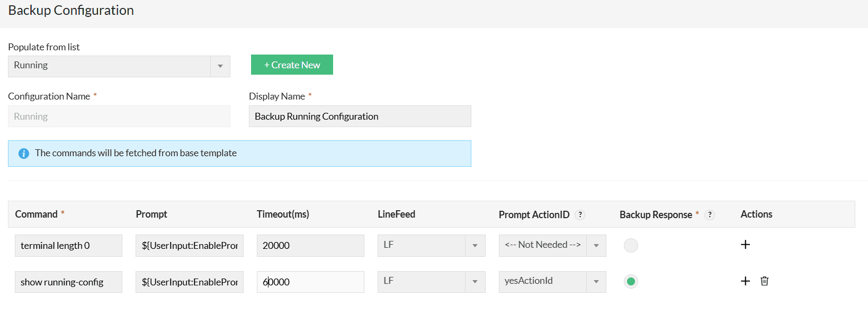Open the Not Needed Prompt ActionID dropdown

[x=596, y=246]
